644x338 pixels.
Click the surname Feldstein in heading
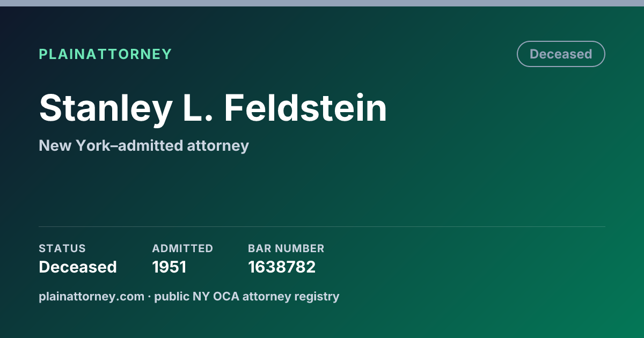[x=305, y=109]
